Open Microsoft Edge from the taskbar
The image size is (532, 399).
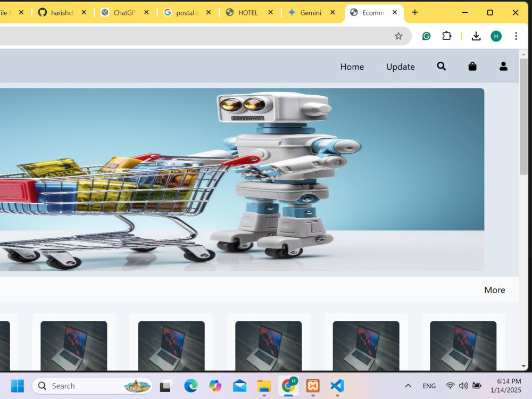point(190,386)
